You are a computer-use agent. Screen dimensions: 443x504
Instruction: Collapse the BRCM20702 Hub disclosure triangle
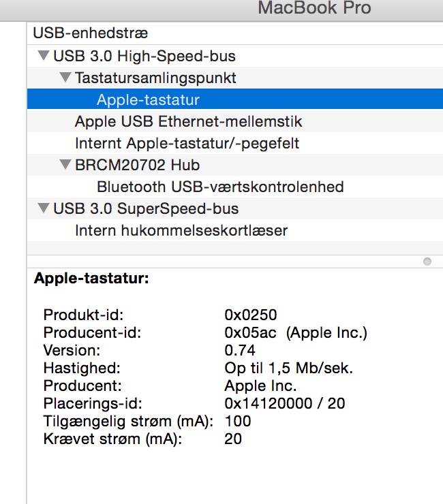(x=65, y=165)
